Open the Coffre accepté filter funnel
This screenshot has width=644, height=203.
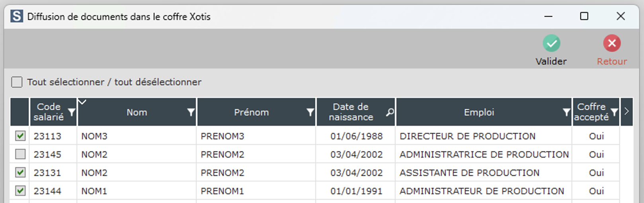click(614, 112)
